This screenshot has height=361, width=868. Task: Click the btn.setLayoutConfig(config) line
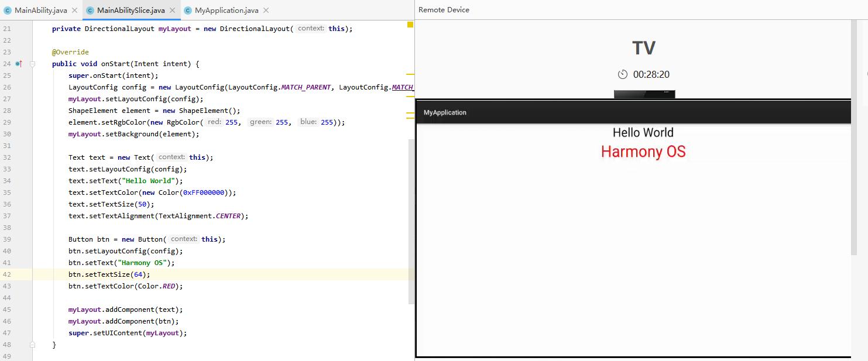tap(126, 251)
